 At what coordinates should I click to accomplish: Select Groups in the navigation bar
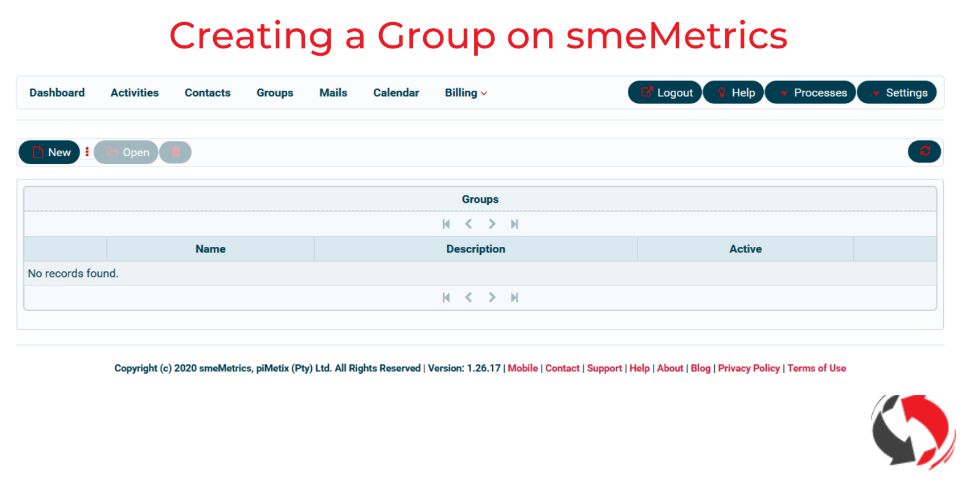pos(275,92)
